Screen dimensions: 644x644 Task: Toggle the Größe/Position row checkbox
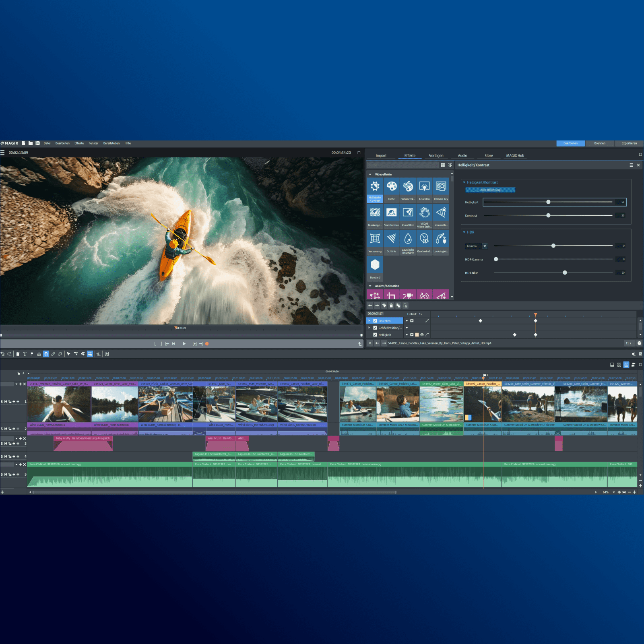click(375, 328)
